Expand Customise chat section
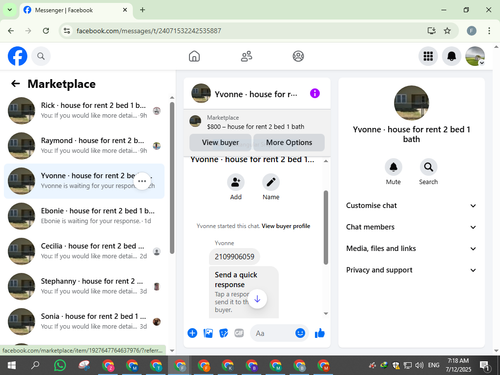Image resolution: width=500 pixels, height=375 pixels. pos(411,205)
